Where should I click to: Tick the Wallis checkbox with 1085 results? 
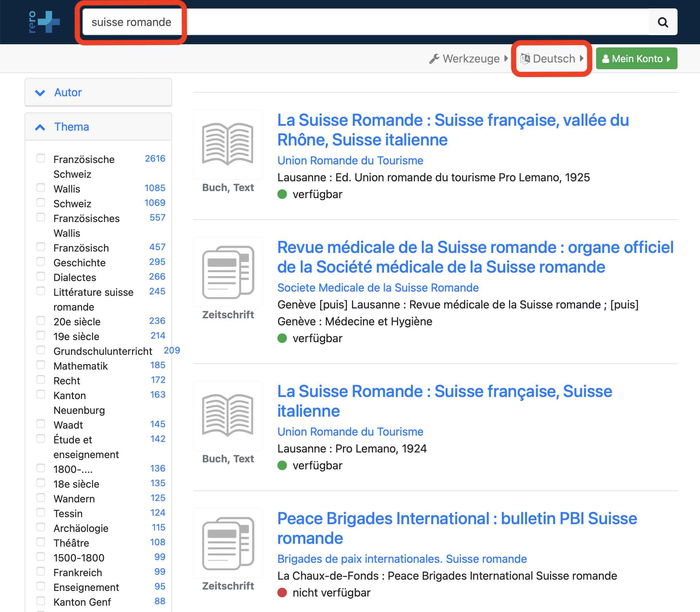click(x=41, y=188)
